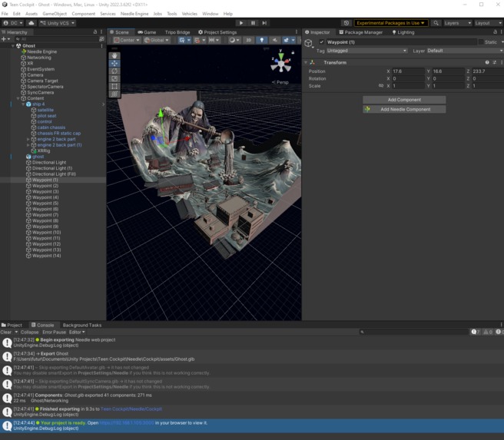Image resolution: width=504 pixels, height=440 pixels.
Task: Select the Scale tool in Scene toolbar
Action: click(114, 78)
